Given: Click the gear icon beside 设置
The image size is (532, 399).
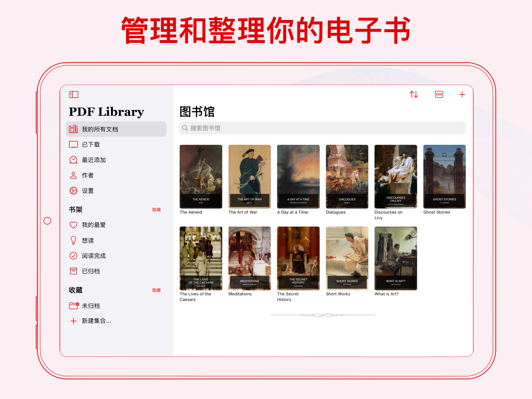Looking at the screenshot, I should tap(73, 191).
